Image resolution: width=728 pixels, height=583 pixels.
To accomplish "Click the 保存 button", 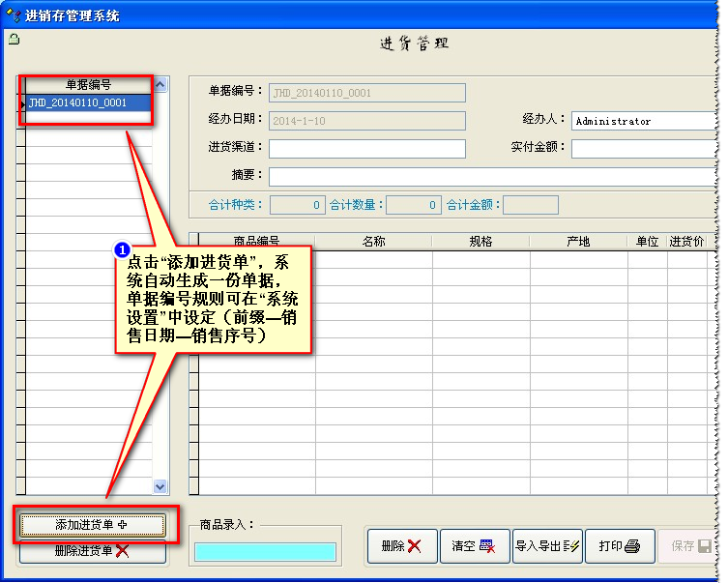I will (x=688, y=546).
